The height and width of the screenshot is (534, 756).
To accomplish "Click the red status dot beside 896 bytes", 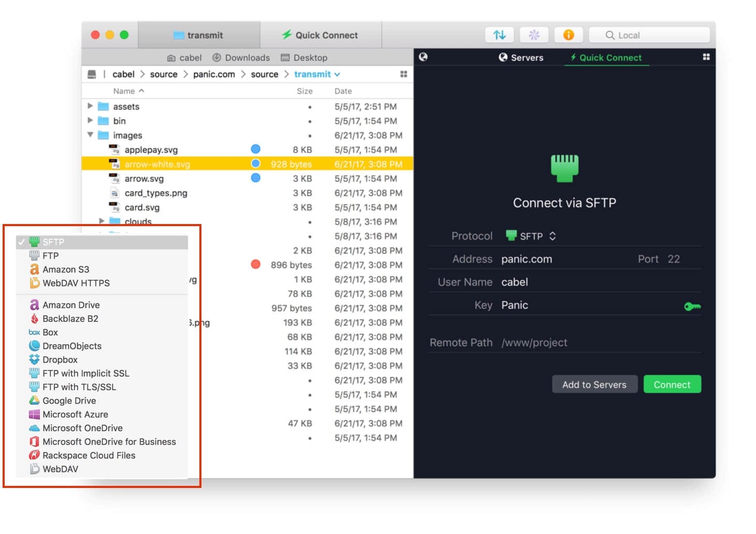I will [255, 264].
